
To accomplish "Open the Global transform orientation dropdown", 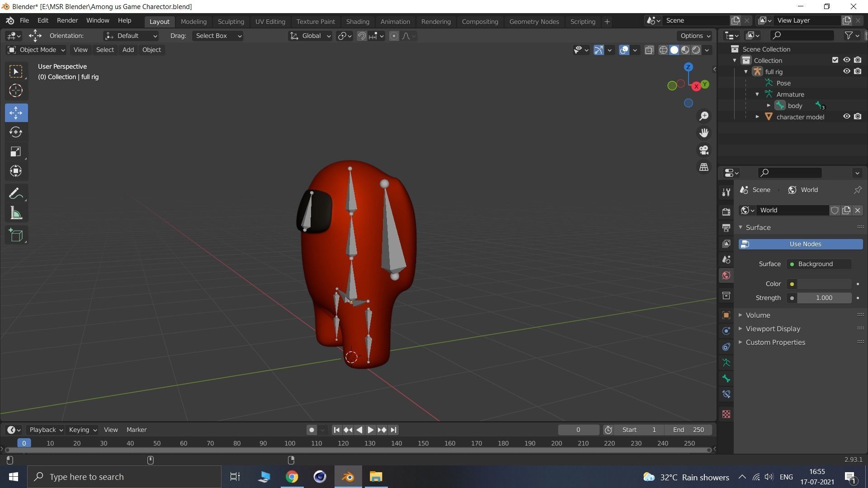I will pyautogui.click(x=310, y=36).
